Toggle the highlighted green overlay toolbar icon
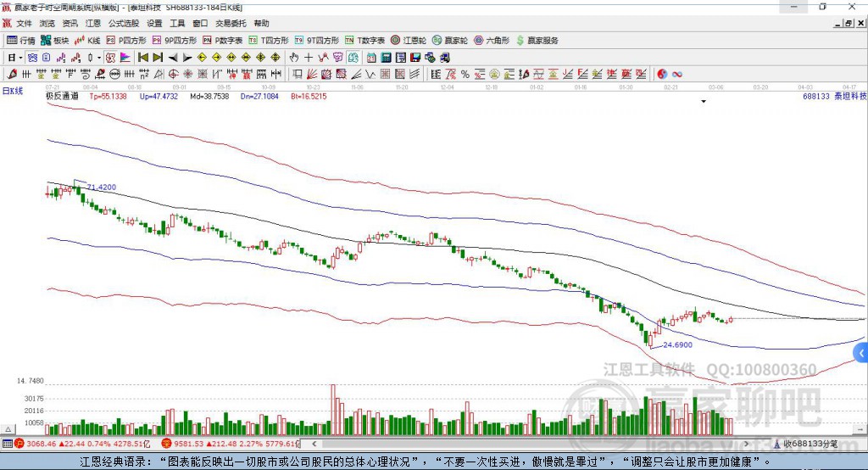This screenshot has height=470, width=868. tap(353, 58)
